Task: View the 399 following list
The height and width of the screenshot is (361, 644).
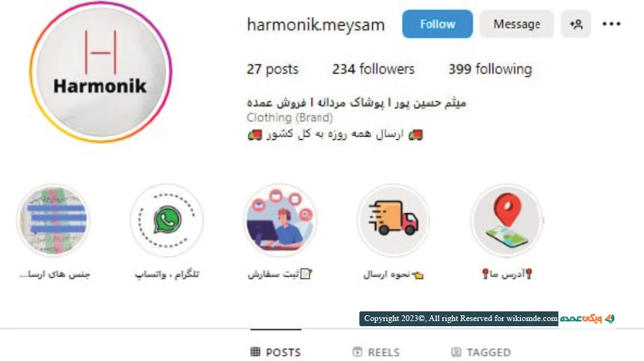Action: pos(490,69)
